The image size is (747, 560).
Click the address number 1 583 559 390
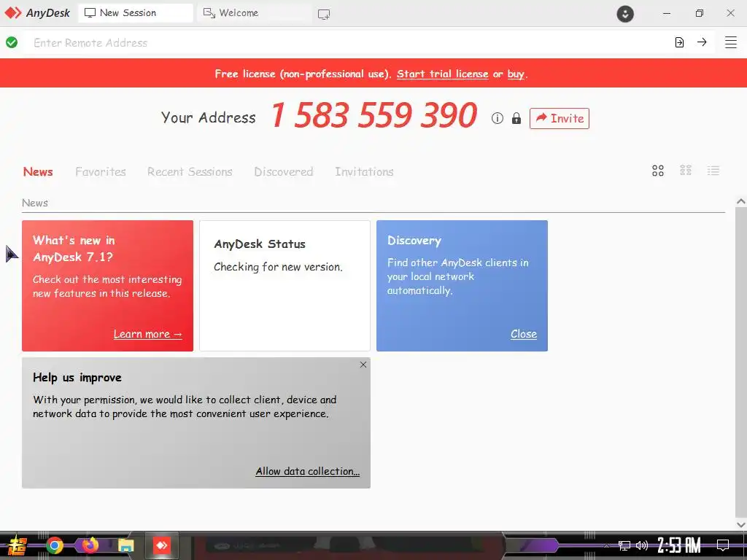[374, 115]
